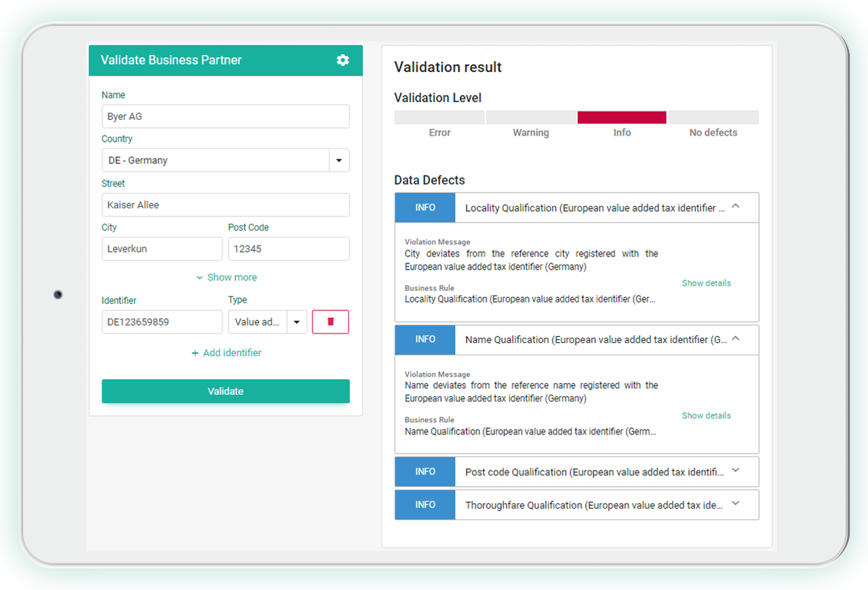
Task: Click the INFO badge on Post code Qualification defect
Action: pyautogui.click(x=425, y=471)
